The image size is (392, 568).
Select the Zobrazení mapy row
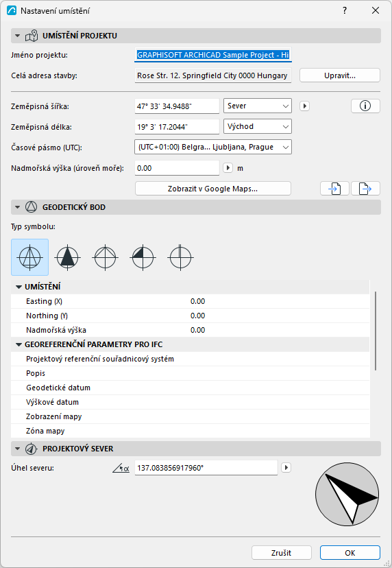[x=191, y=416]
